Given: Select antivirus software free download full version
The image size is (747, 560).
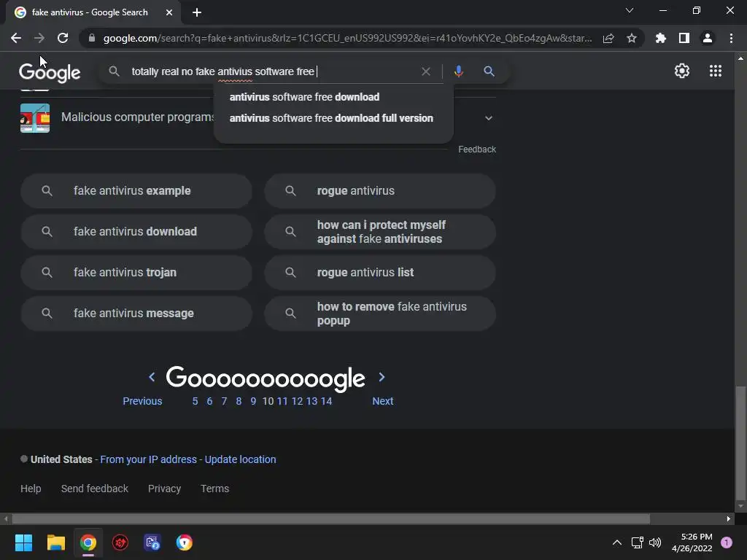Looking at the screenshot, I should pos(331,118).
